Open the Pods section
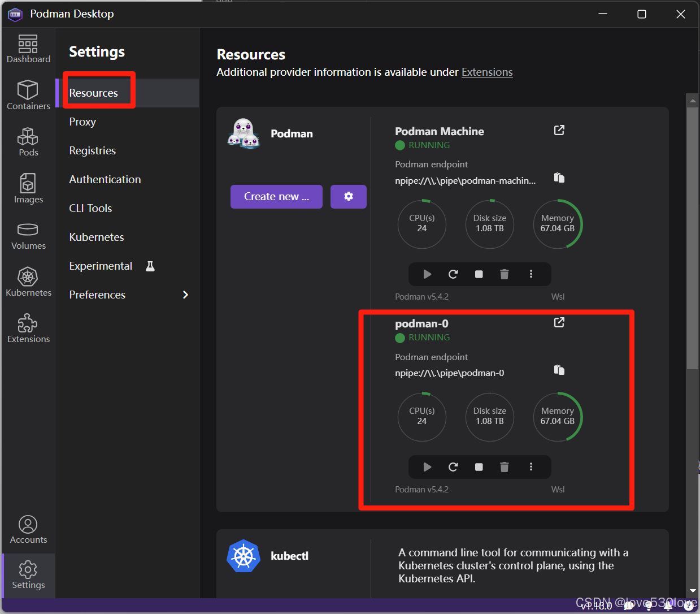This screenshot has height=614, width=700. (28, 142)
